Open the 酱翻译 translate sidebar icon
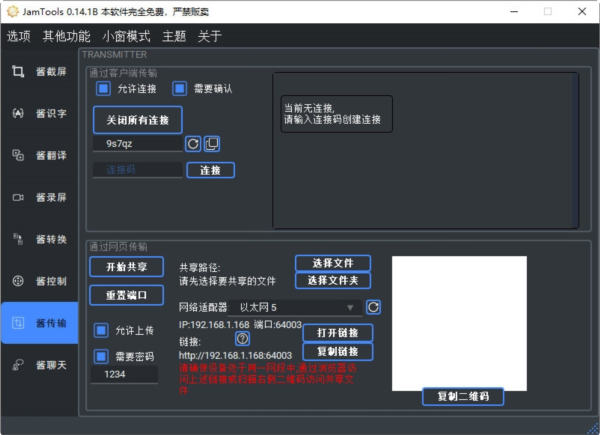The width and height of the screenshot is (600, 435). tap(18, 155)
